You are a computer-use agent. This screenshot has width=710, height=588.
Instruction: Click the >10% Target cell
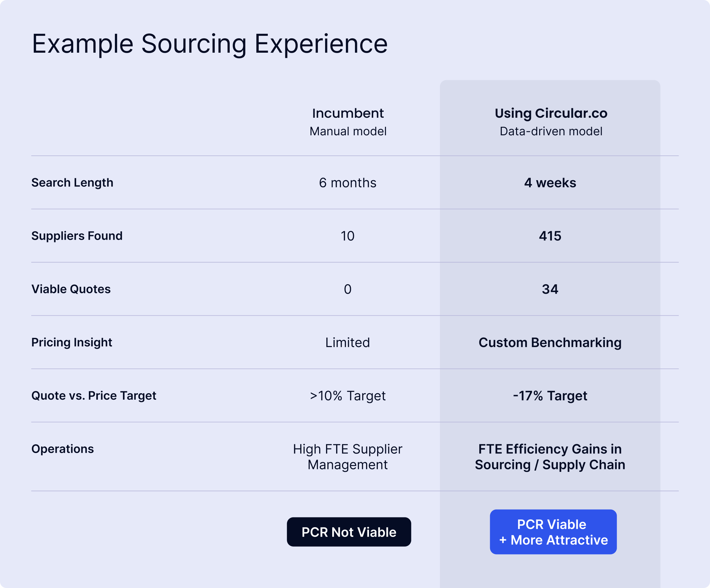coord(348,396)
